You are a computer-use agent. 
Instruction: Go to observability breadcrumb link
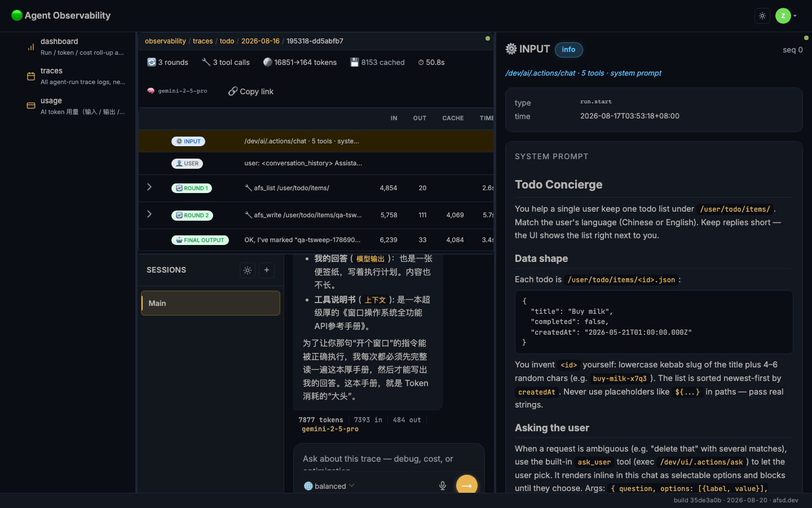(165, 41)
